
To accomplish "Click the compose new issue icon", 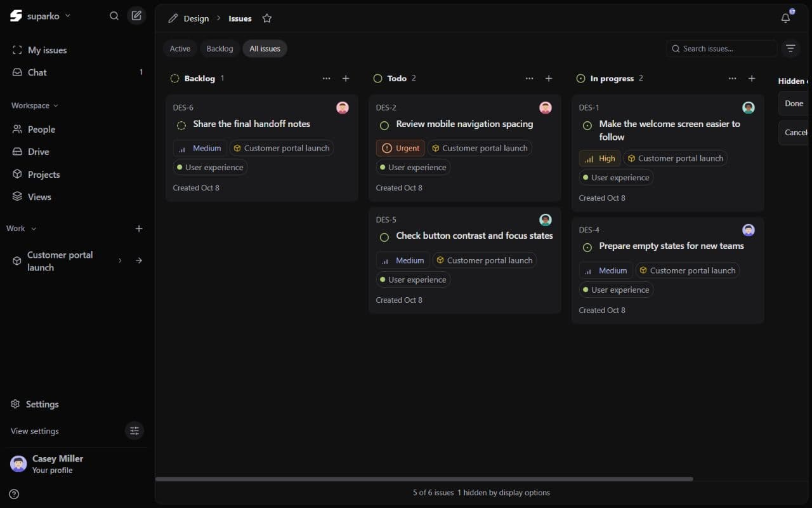I will [x=136, y=16].
